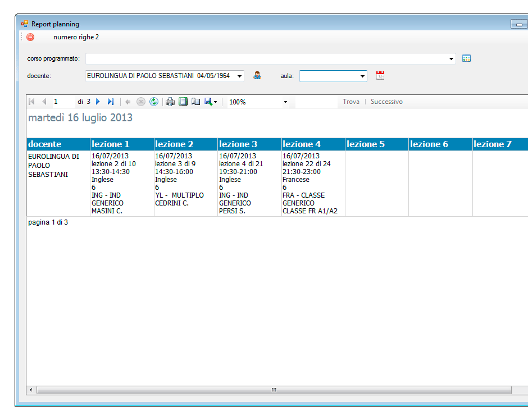The height and width of the screenshot is (420, 528).
Task: Click the 'numero righe 2' label
Action: 76,37
